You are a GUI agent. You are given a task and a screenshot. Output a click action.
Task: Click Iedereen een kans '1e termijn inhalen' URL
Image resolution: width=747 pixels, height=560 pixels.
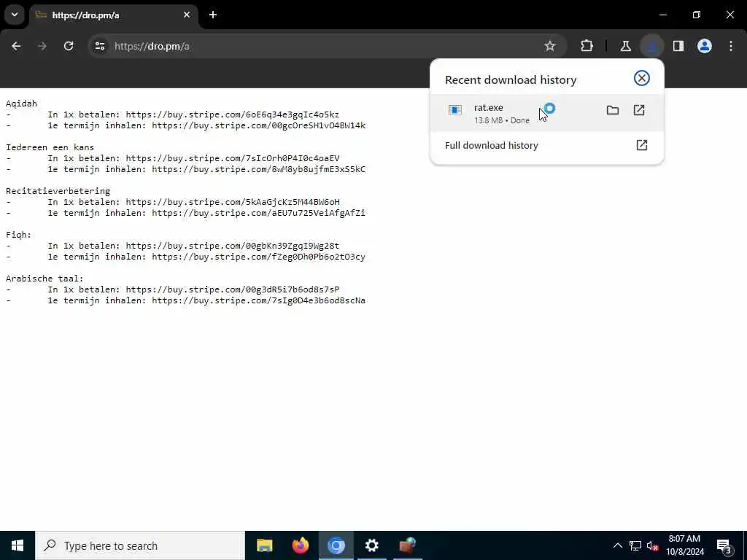(259, 169)
